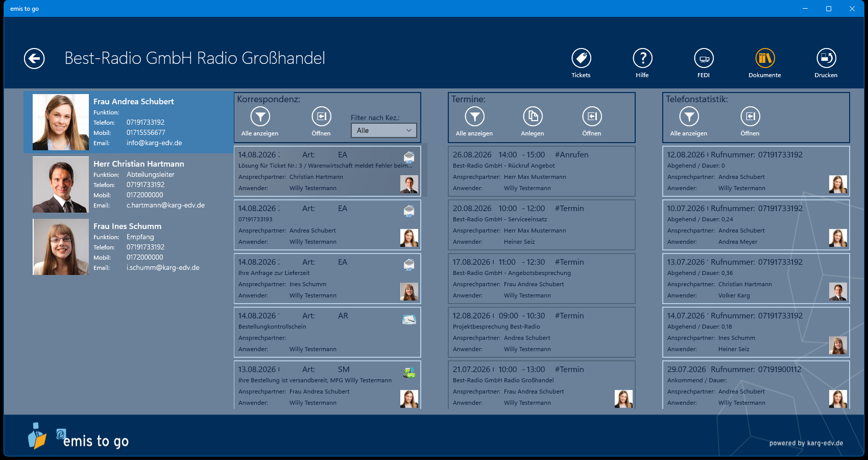Select the 20.08.2026 Serviceeinsatz appointment

(x=542, y=225)
